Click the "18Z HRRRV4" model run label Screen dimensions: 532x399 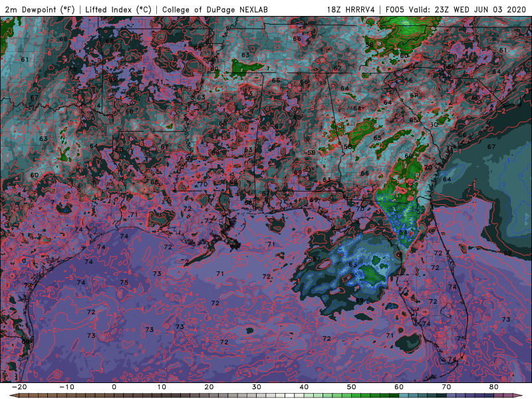pyautogui.click(x=351, y=9)
